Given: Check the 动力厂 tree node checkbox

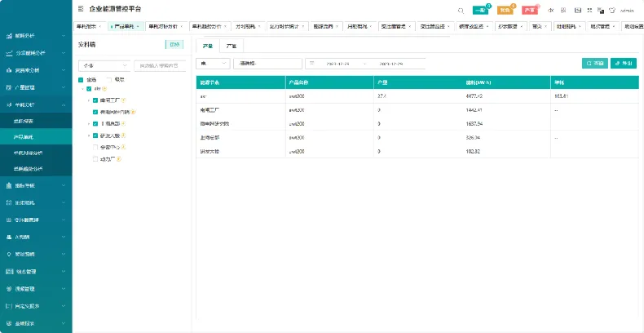Looking at the screenshot, I should click(x=95, y=158).
